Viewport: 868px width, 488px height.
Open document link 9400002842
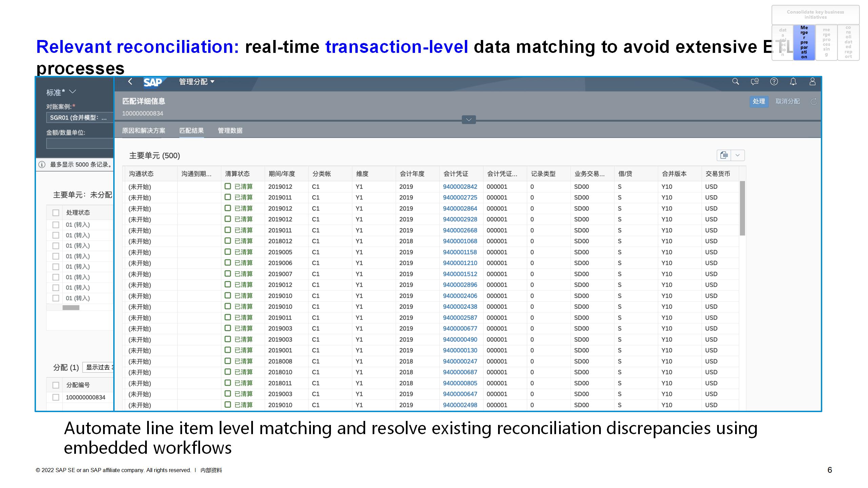point(460,187)
